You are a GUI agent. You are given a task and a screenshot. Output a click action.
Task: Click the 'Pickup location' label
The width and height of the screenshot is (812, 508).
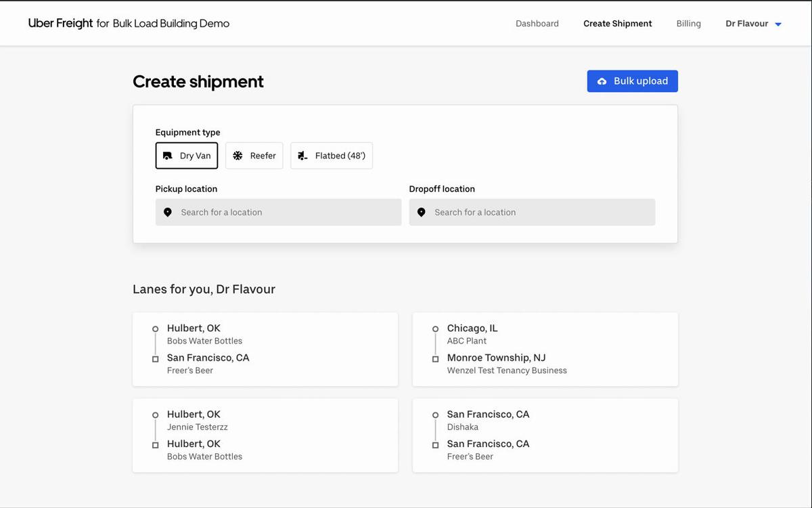tap(186, 189)
